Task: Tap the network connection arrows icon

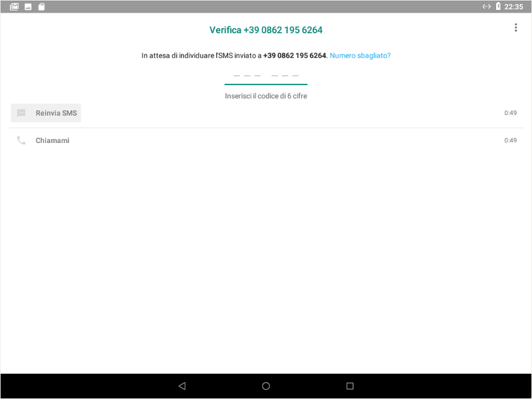Action: (486, 7)
